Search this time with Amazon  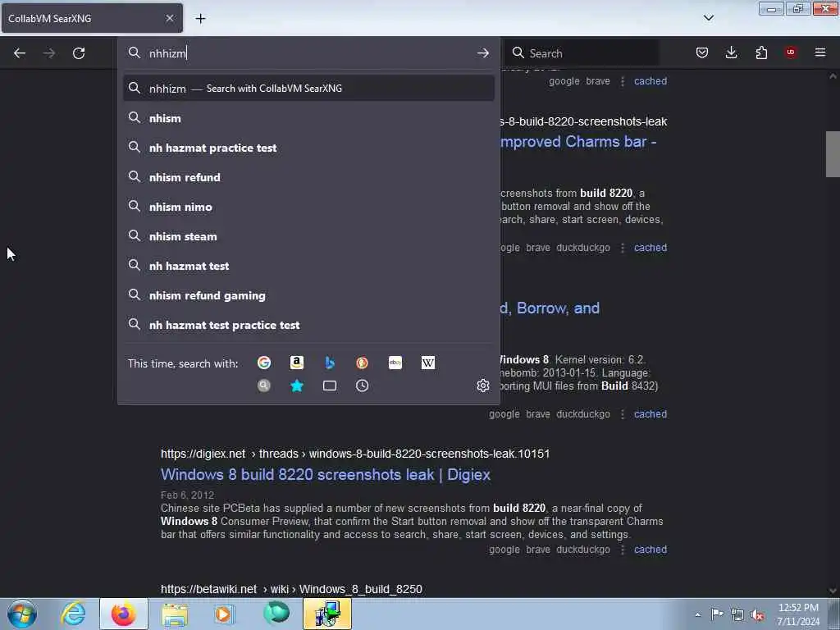pyautogui.click(x=297, y=363)
